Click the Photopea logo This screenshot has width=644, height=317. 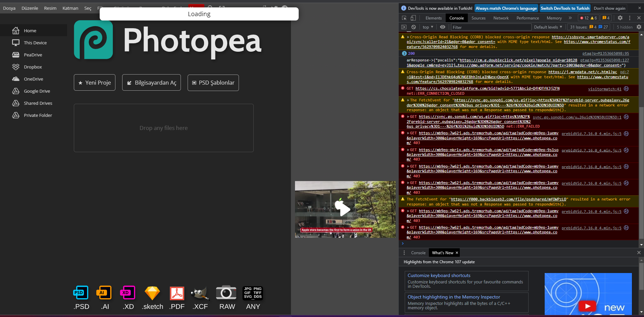93,40
